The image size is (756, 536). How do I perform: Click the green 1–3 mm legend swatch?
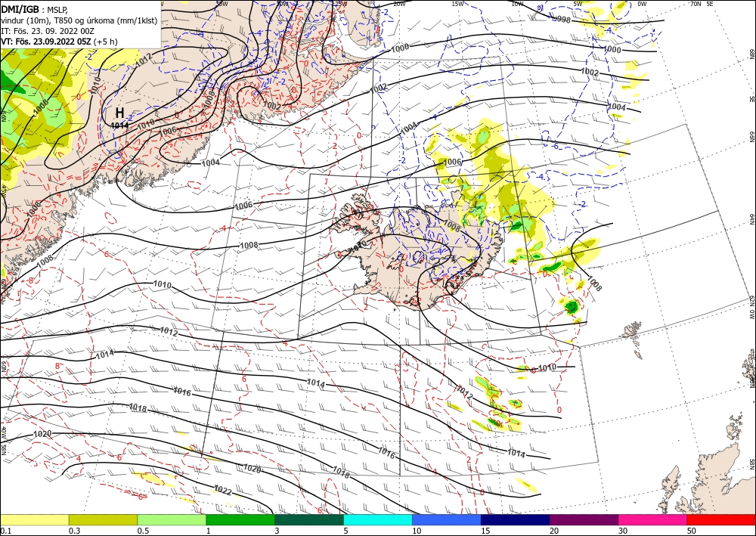click(240, 519)
